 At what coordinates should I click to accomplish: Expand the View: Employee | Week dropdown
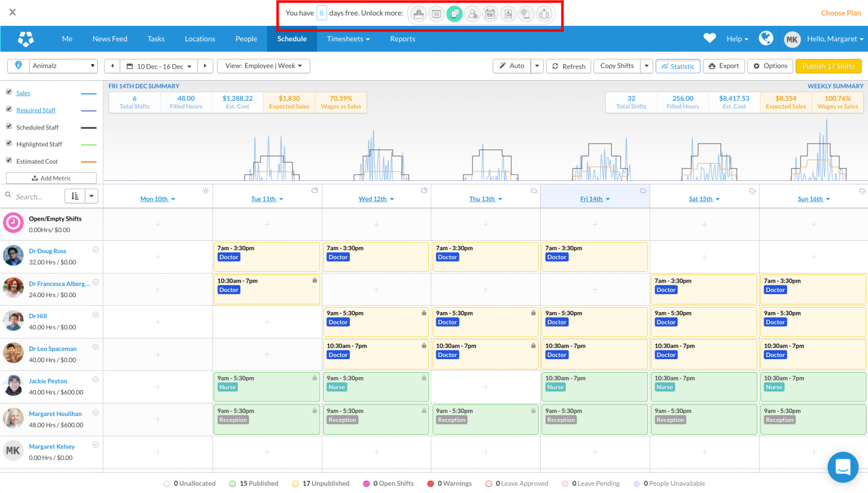pyautogui.click(x=263, y=66)
